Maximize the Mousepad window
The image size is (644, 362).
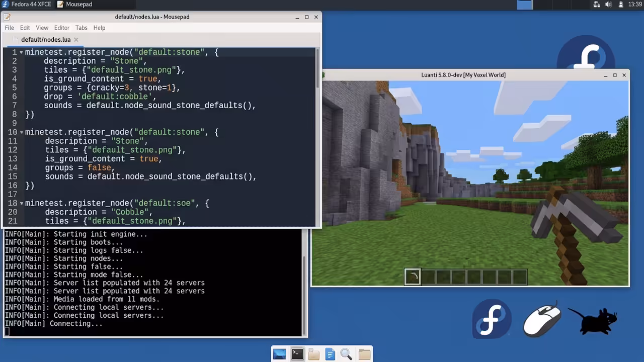[x=306, y=17]
